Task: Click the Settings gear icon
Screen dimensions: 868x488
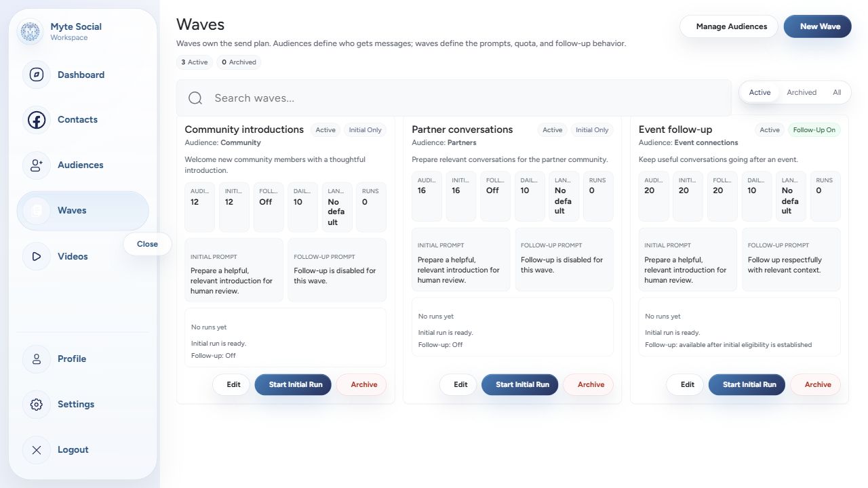Action: pyautogui.click(x=37, y=404)
